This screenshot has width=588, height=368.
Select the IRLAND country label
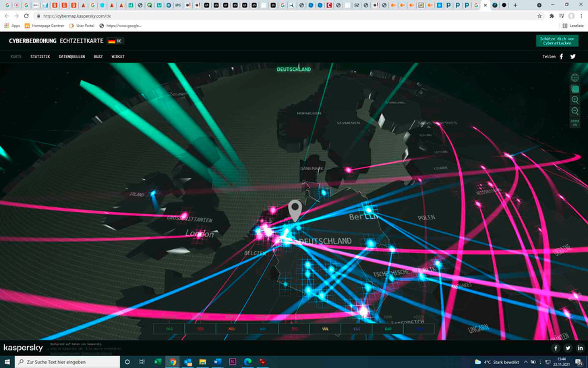pyautogui.click(x=136, y=194)
